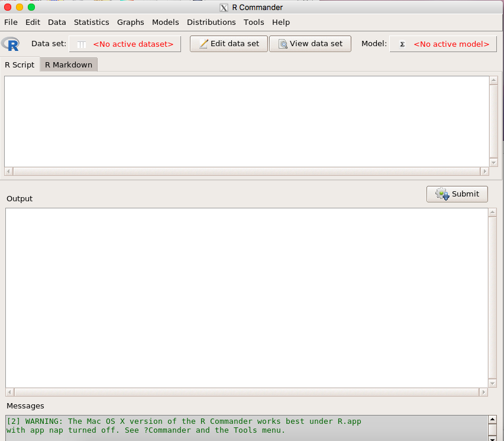Open the Statistics menu
Viewport: 504px width, 441px height.
coord(91,22)
